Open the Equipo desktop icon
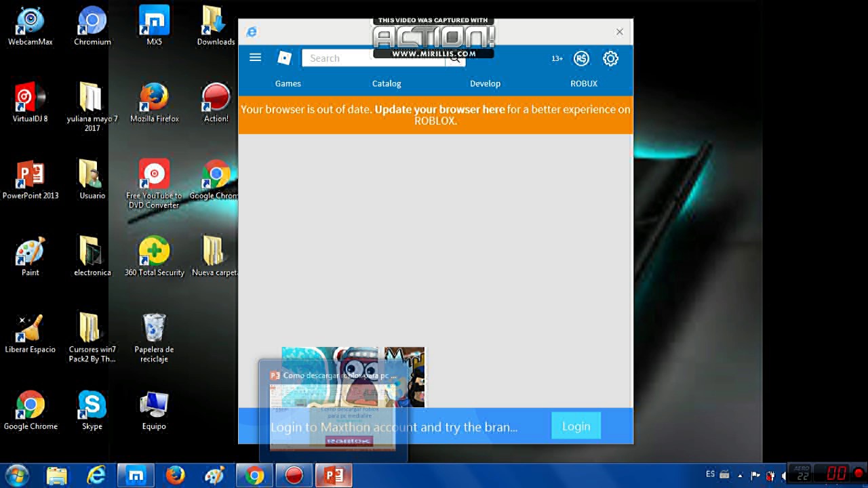 (154, 411)
